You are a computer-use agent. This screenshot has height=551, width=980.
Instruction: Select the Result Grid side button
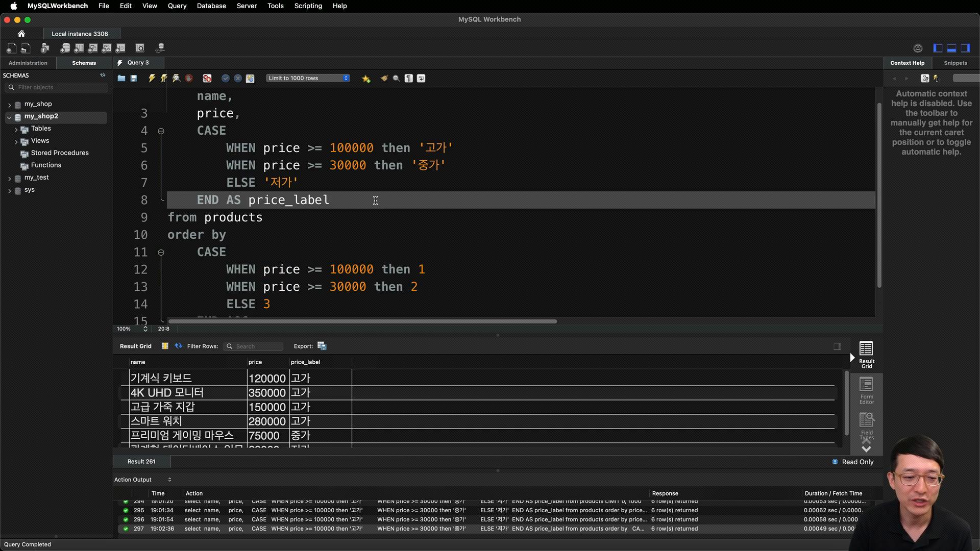866,355
